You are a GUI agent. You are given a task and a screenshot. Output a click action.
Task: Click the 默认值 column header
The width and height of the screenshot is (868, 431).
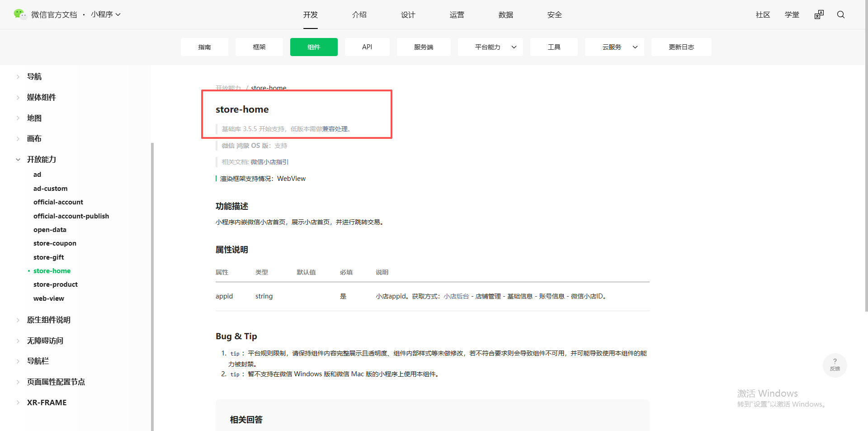(306, 272)
